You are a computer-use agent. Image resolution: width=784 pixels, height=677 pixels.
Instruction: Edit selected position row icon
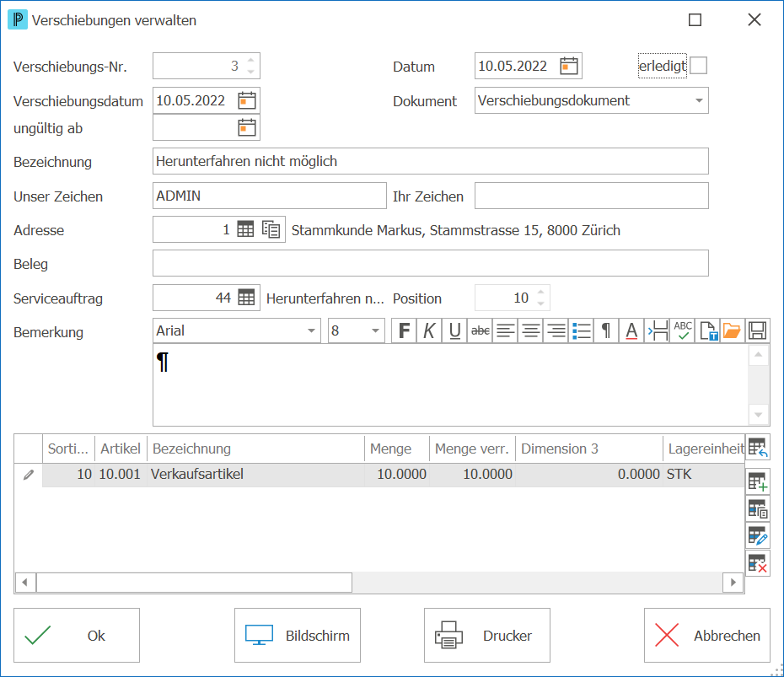point(758,536)
